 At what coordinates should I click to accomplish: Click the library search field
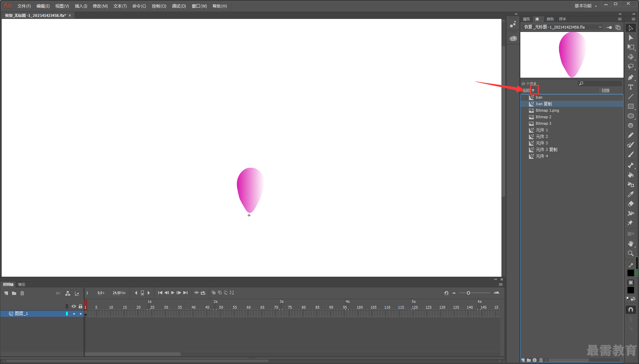(x=600, y=84)
